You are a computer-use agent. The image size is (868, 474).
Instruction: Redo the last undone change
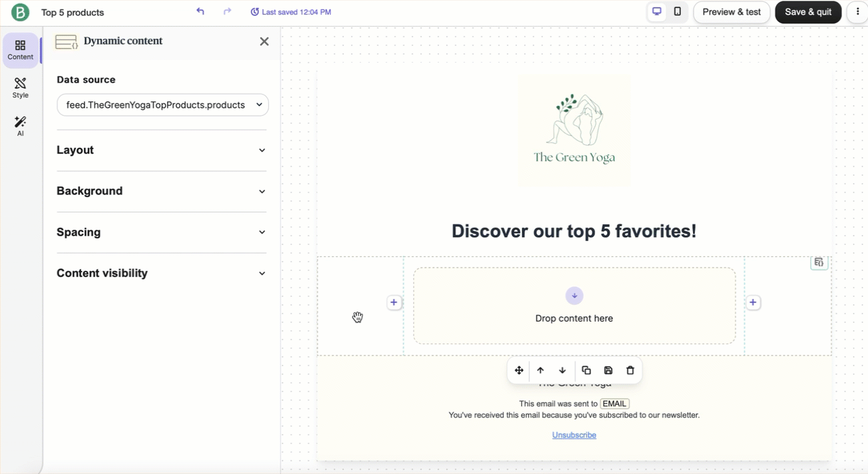coord(228,11)
